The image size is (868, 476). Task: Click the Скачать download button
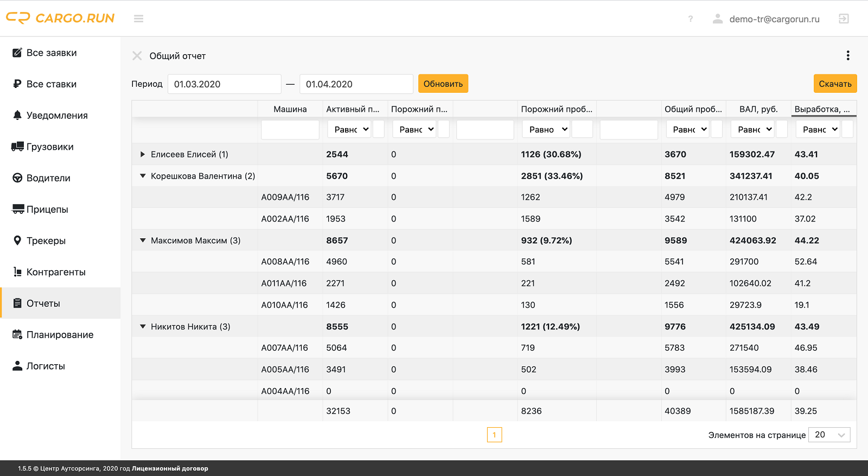[835, 84]
